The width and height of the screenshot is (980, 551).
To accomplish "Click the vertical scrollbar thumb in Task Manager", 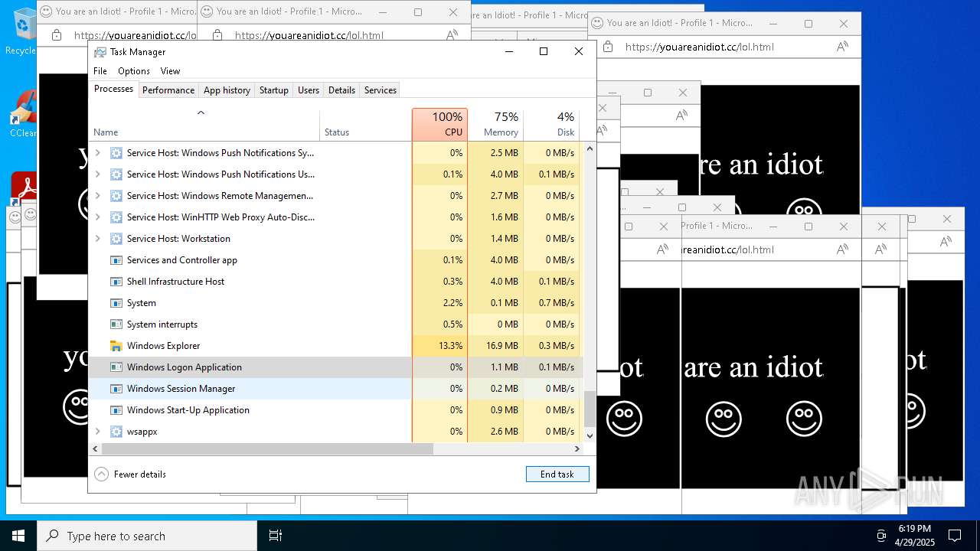I will click(x=590, y=409).
